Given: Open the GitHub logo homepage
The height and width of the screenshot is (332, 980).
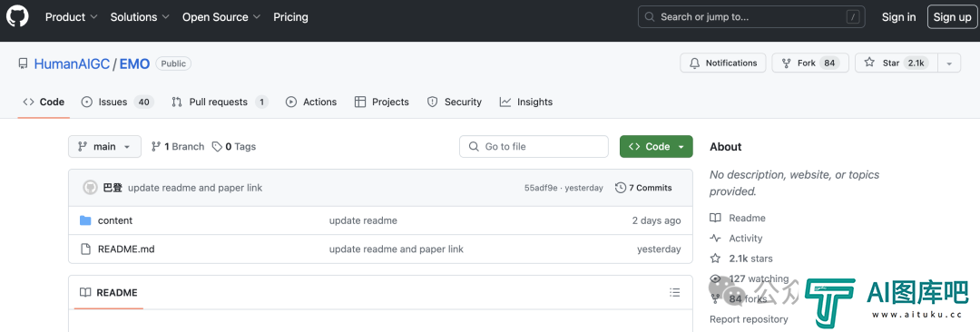Looking at the screenshot, I should [x=17, y=17].
